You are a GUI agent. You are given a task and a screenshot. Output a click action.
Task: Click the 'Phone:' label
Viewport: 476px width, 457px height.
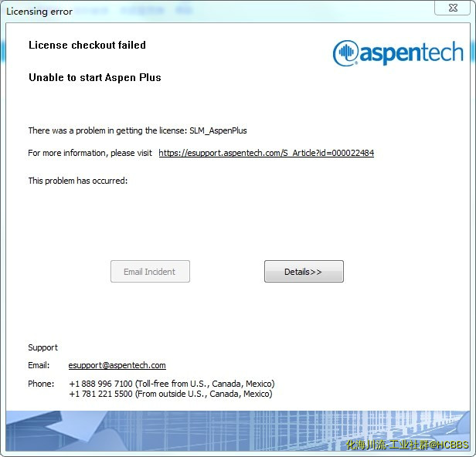click(41, 384)
